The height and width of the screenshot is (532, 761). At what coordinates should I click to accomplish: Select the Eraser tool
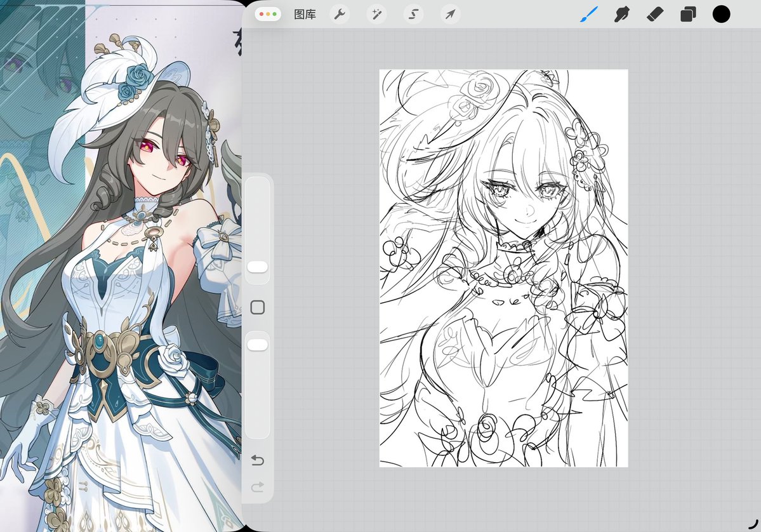(655, 15)
